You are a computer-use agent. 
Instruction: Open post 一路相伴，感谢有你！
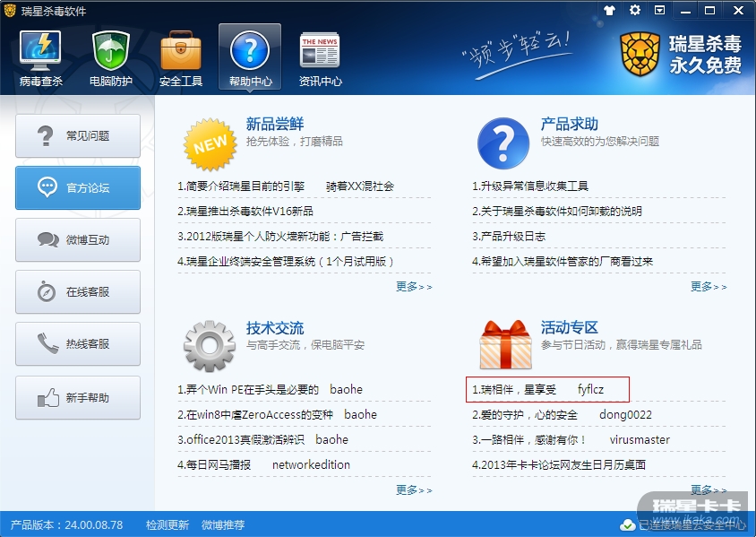click(x=530, y=439)
